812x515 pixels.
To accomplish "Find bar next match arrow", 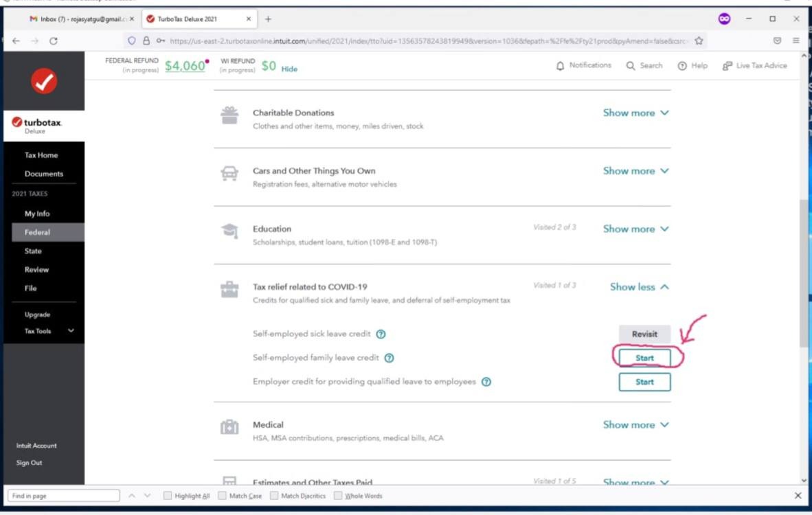I will (x=148, y=496).
